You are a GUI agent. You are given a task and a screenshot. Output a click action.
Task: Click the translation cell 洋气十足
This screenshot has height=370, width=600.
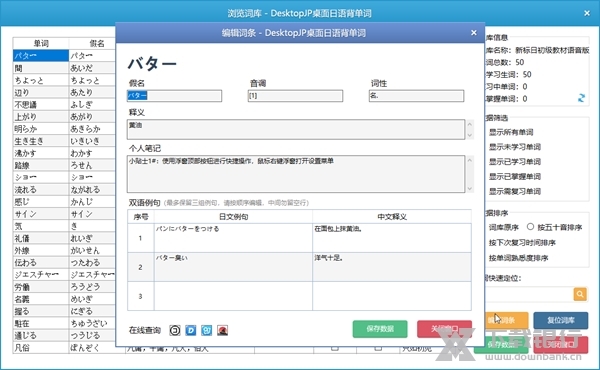392,267
